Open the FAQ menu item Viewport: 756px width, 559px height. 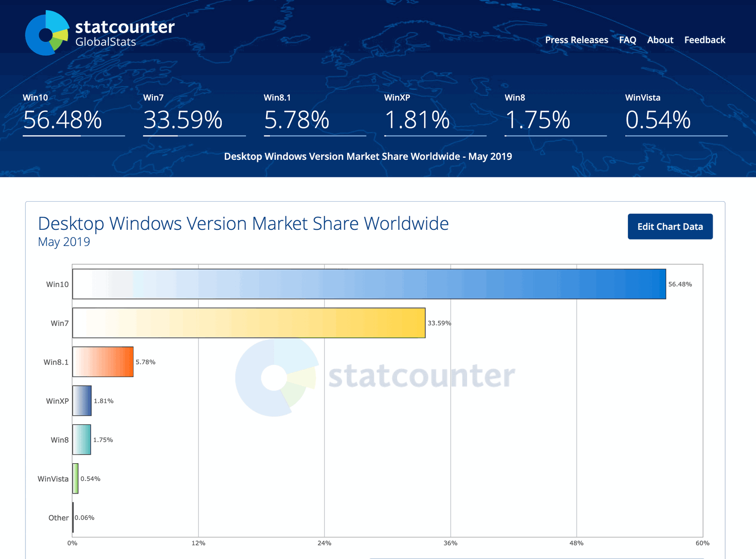click(x=627, y=40)
